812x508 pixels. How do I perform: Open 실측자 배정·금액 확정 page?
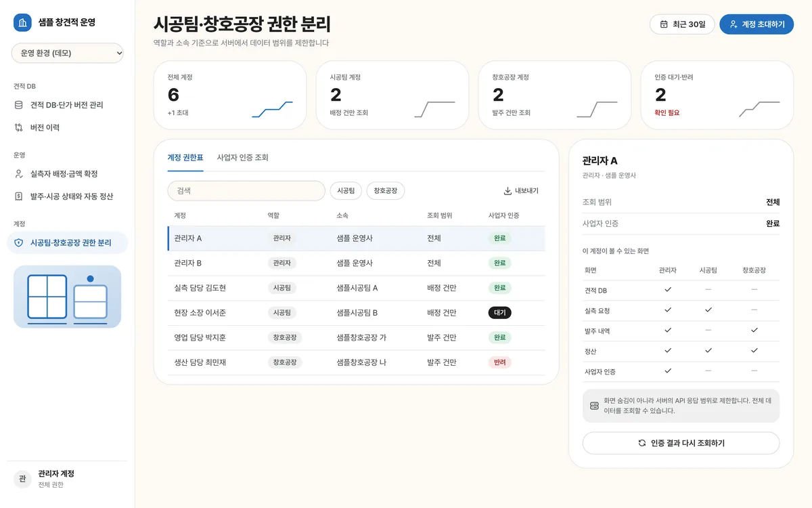point(67,174)
